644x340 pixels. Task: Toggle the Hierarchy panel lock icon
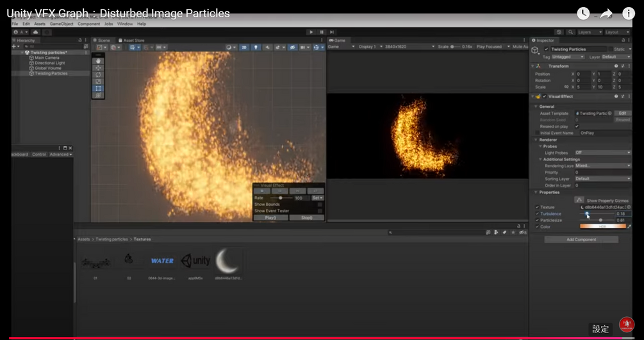click(80, 40)
